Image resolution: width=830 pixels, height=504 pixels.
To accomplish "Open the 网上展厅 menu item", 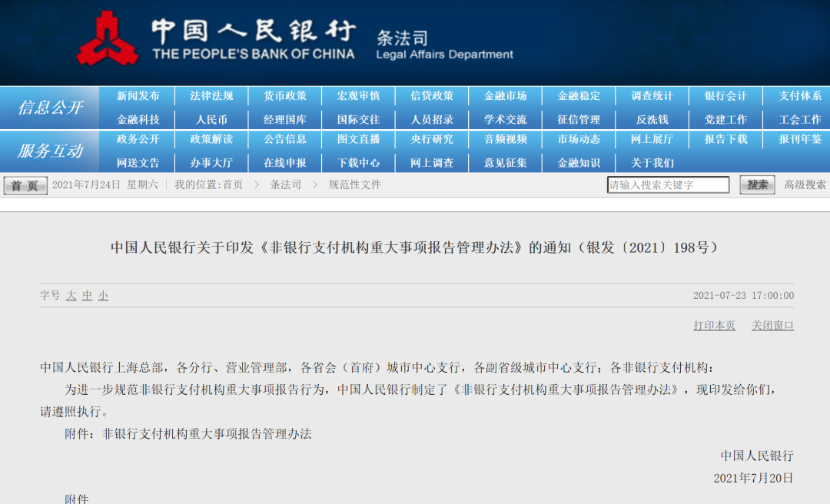I will (652, 139).
